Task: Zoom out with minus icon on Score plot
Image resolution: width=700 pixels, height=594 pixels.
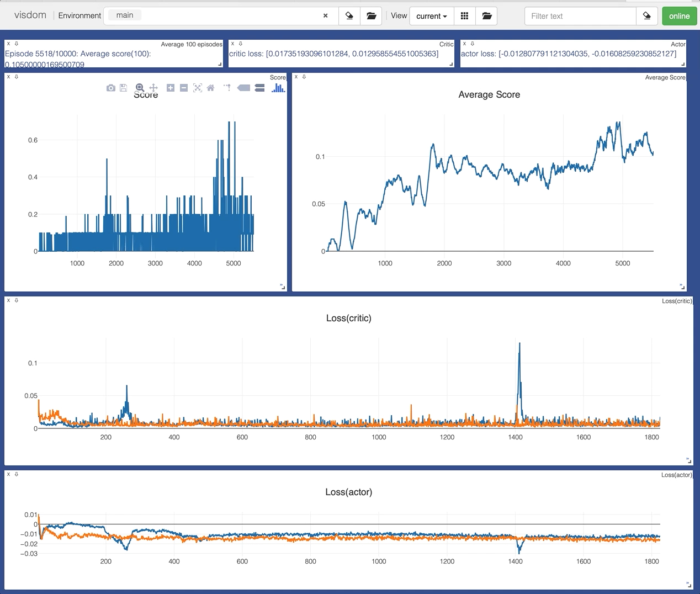Action: click(184, 88)
